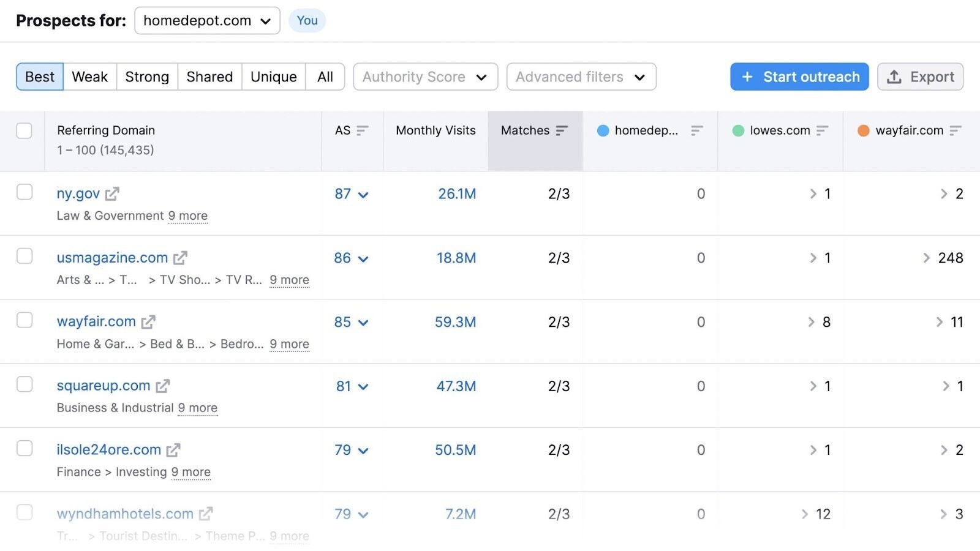Sort by lowes.com column icon
980x551 pixels.
coord(822,130)
